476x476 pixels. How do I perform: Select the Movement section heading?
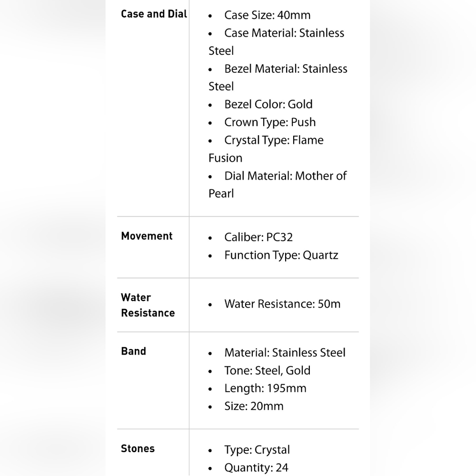[147, 236]
